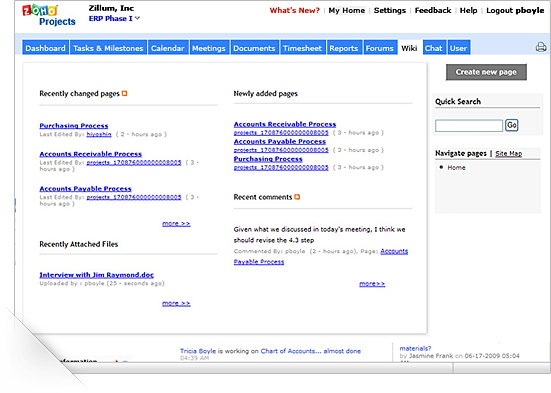The width and height of the screenshot is (551, 393).
Task: Click the Create new page button
Action: click(x=486, y=72)
